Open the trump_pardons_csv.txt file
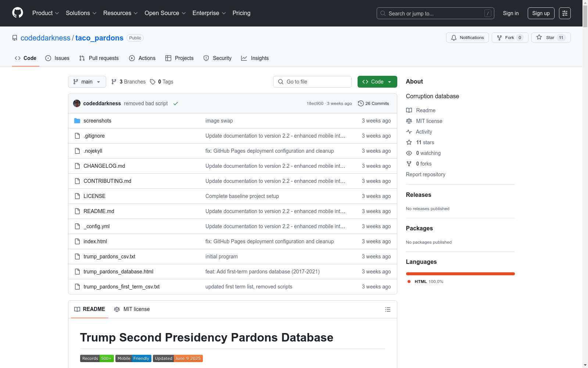588x368 pixels. tap(110, 256)
